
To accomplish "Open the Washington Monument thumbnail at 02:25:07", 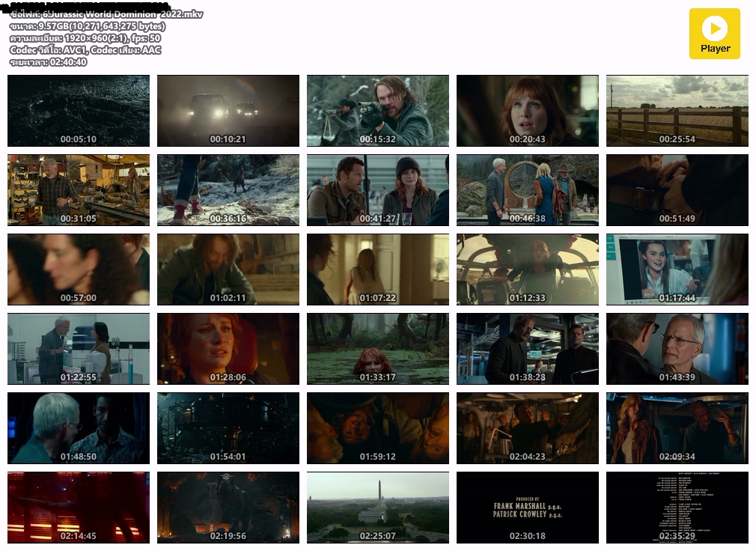I will (378, 508).
